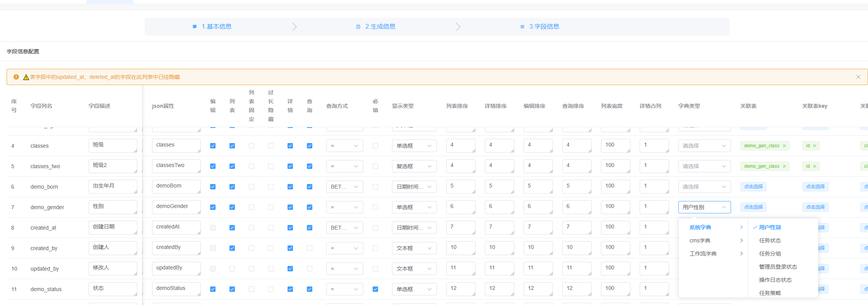Uncheck 必填 checkbox for demo_status row
The width and height of the screenshot is (868, 305).
pos(375,289)
